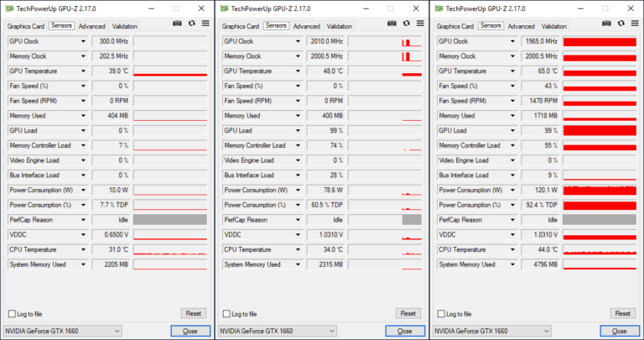Image resolution: width=644 pixels, height=340 pixels.
Task: Enable Log to file in the right window
Action: coord(441,314)
